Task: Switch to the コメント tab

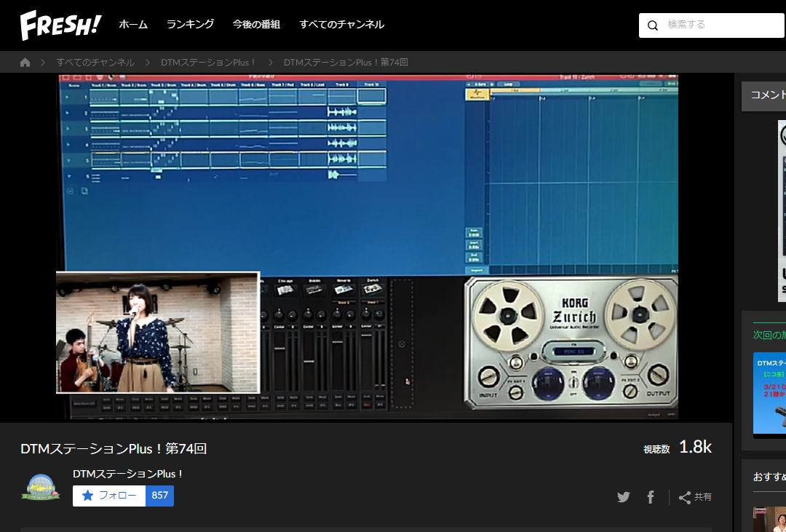Action: tap(763, 95)
